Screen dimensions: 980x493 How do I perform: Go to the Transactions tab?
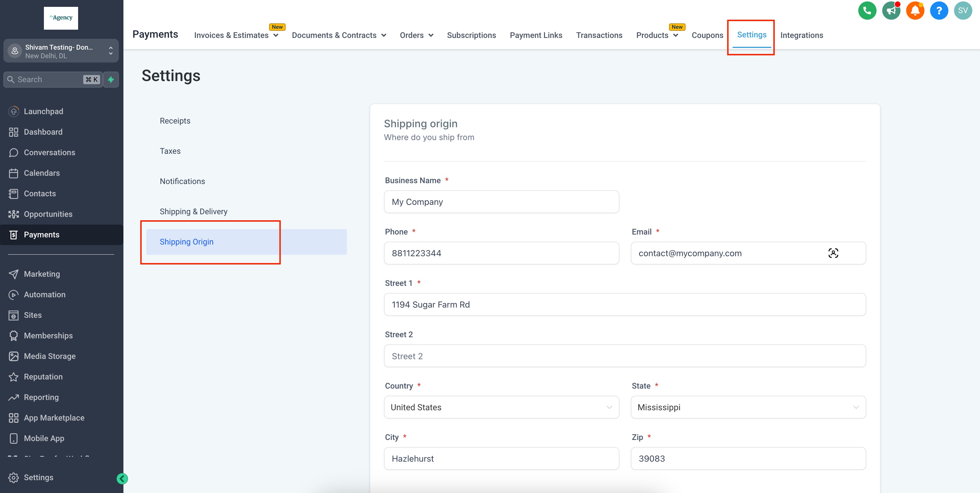(599, 35)
